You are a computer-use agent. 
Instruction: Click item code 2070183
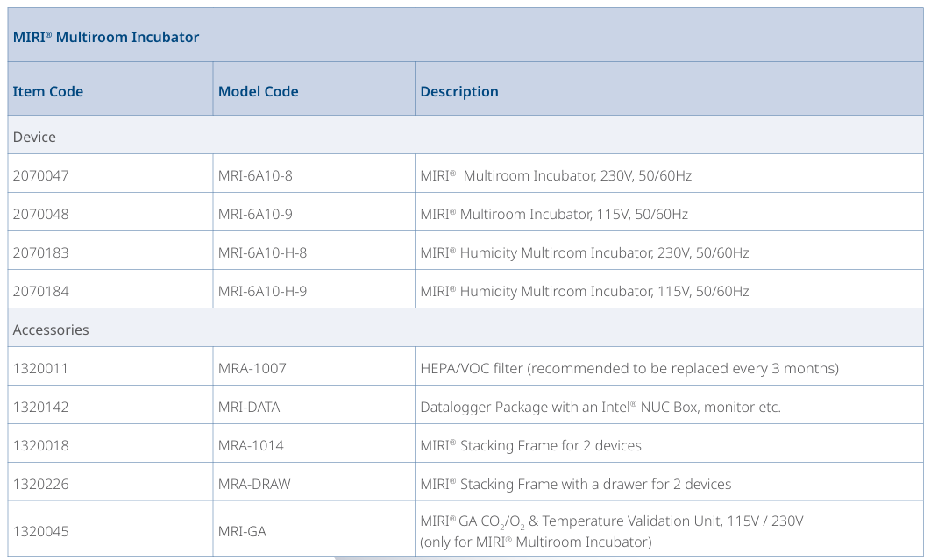pos(40,252)
